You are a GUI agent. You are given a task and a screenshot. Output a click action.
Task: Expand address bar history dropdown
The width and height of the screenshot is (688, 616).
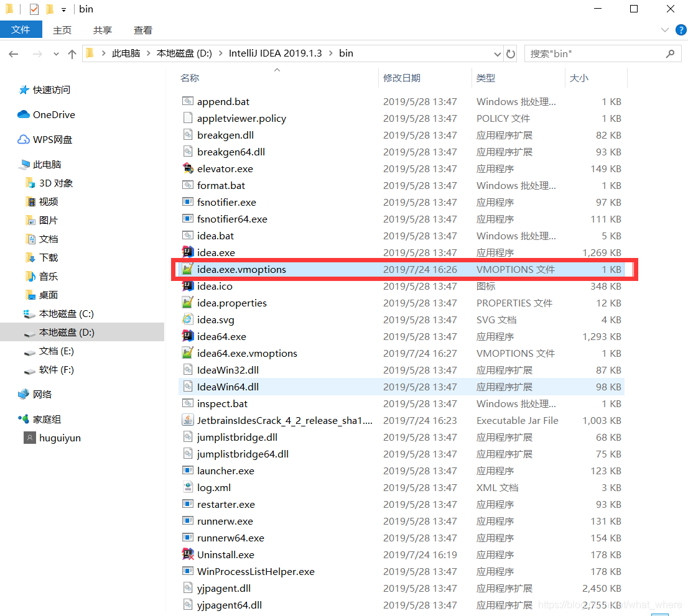(497, 54)
